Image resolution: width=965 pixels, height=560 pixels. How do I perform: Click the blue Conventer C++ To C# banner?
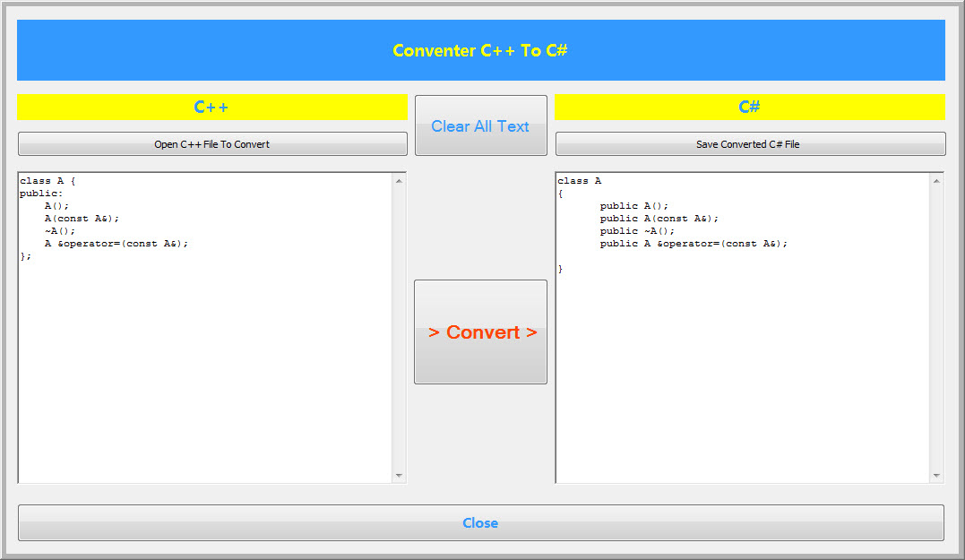pyautogui.click(x=480, y=50)
